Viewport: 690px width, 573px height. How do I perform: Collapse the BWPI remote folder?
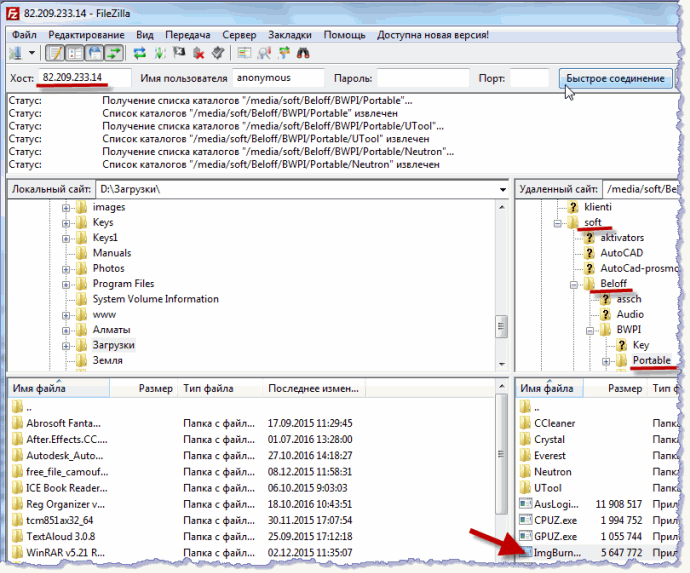tap(590, 331)
